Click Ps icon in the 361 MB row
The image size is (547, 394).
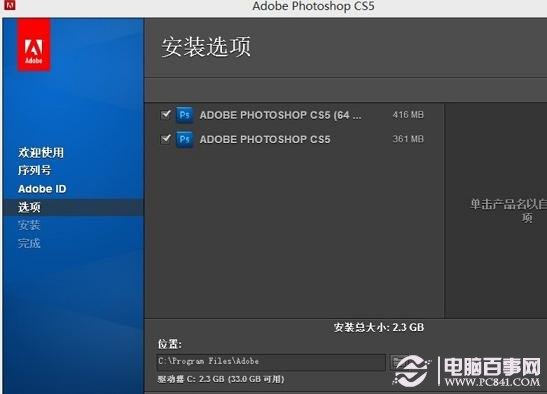point(185,139)
